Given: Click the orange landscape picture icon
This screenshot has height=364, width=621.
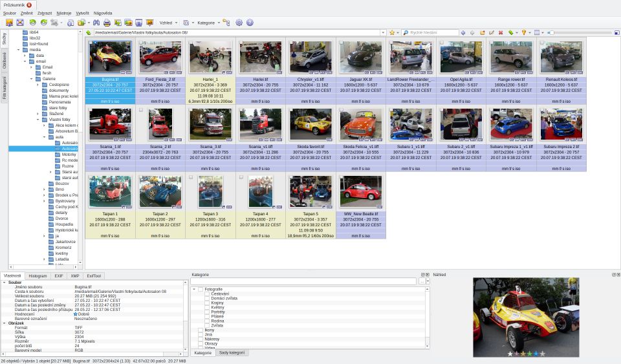Looking at the screenshot, I should tap(128, 23).
